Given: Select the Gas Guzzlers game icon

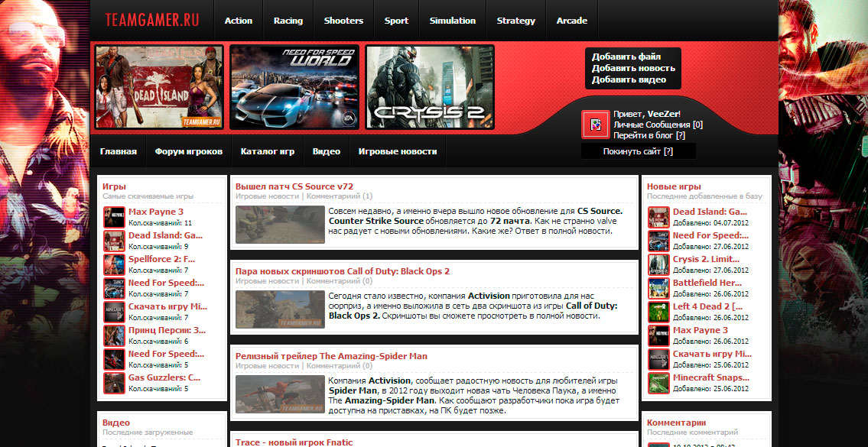Looking at the screenshot, I should [x=114, y=383].
